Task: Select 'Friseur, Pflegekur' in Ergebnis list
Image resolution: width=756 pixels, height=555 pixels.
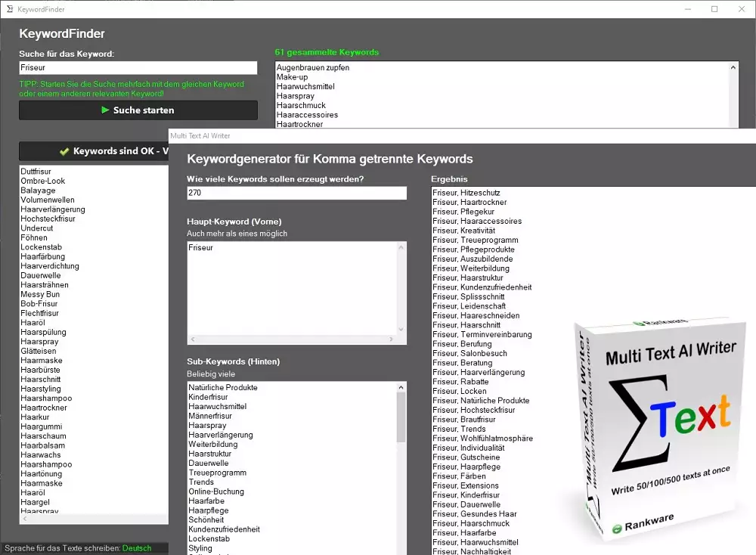Action: tap(463, 212)
